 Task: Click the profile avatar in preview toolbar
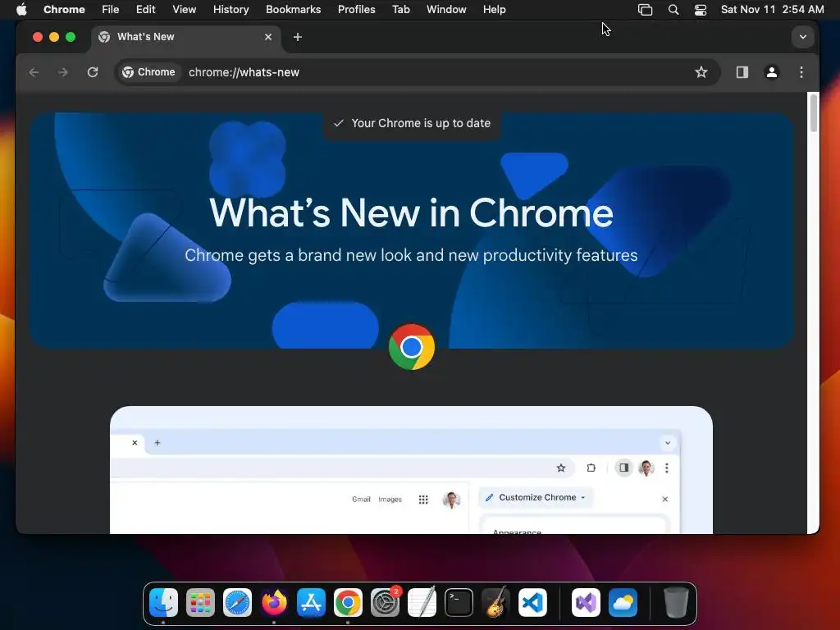[646, 468]
